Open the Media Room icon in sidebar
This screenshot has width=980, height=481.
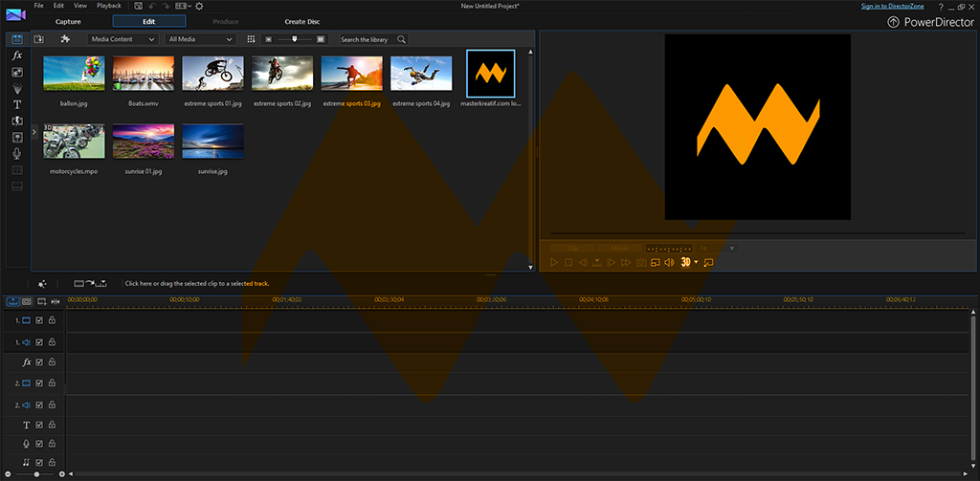pos(17,39)
